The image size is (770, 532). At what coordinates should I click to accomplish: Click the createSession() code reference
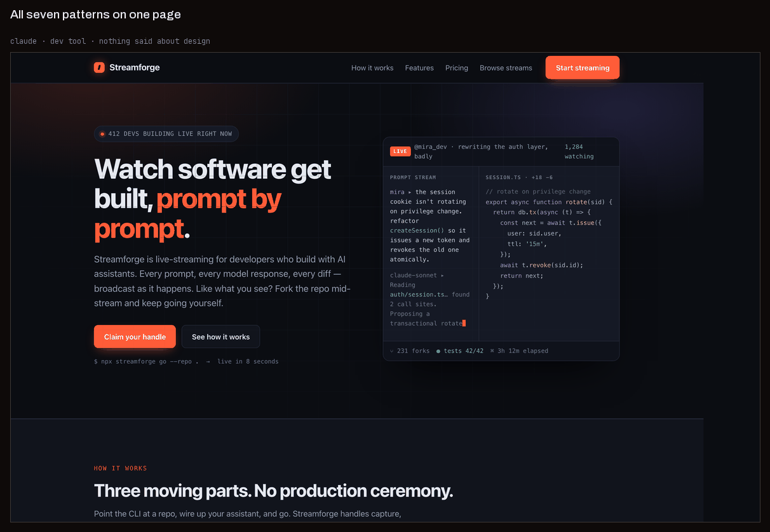click(x=417, y=230)
